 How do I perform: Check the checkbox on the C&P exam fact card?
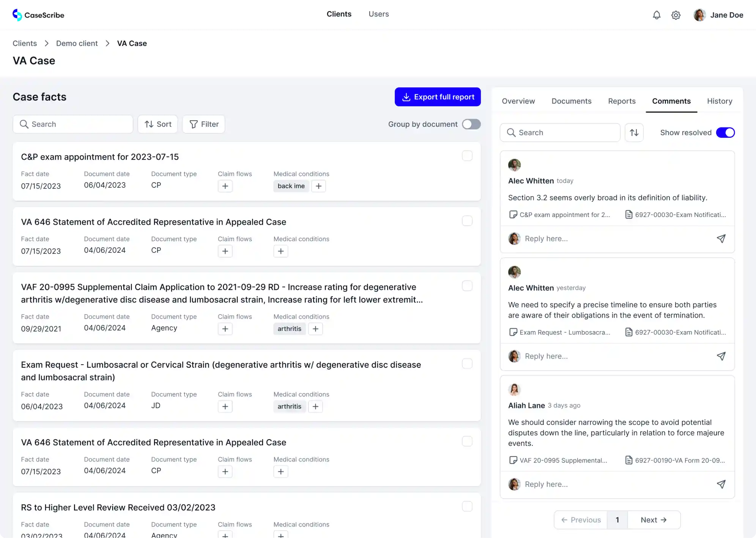click(x=467, y=156)
